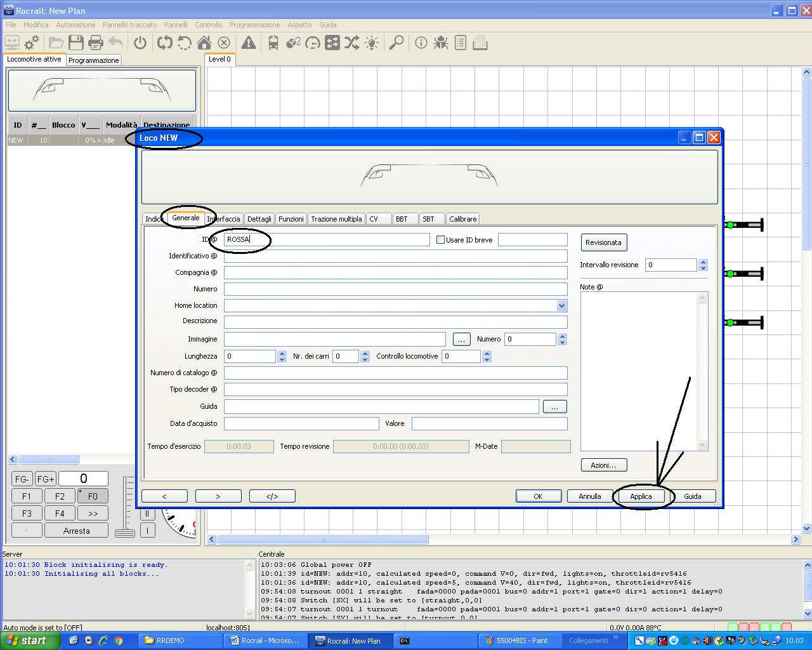Screen dimensions: 812x650
Task: Open the Automazione menu
Action: 75,25
